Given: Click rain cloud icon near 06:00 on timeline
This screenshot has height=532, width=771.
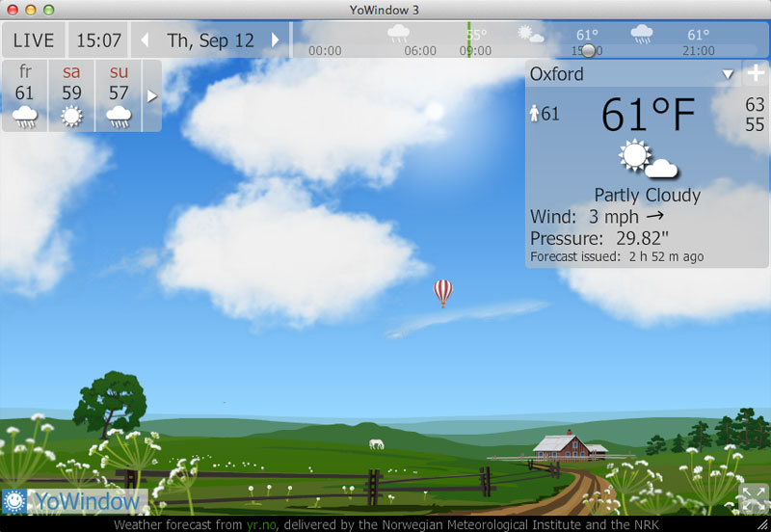Looking at the screenshot, I should [398, 34].
